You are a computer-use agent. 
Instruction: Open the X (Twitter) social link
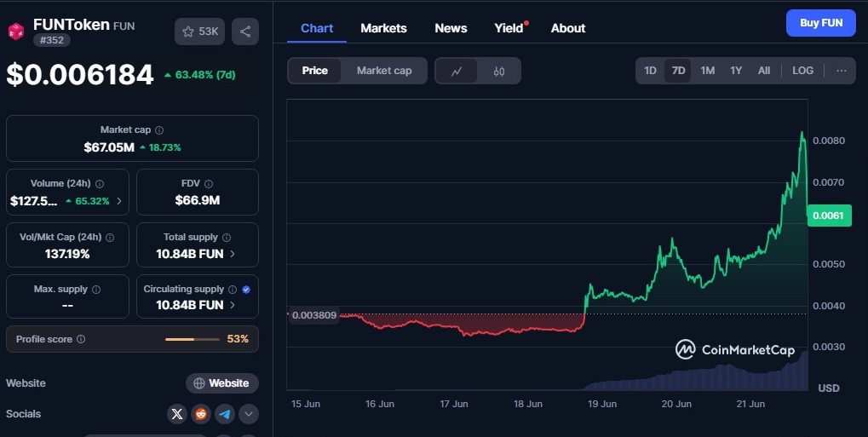(177, 414)
